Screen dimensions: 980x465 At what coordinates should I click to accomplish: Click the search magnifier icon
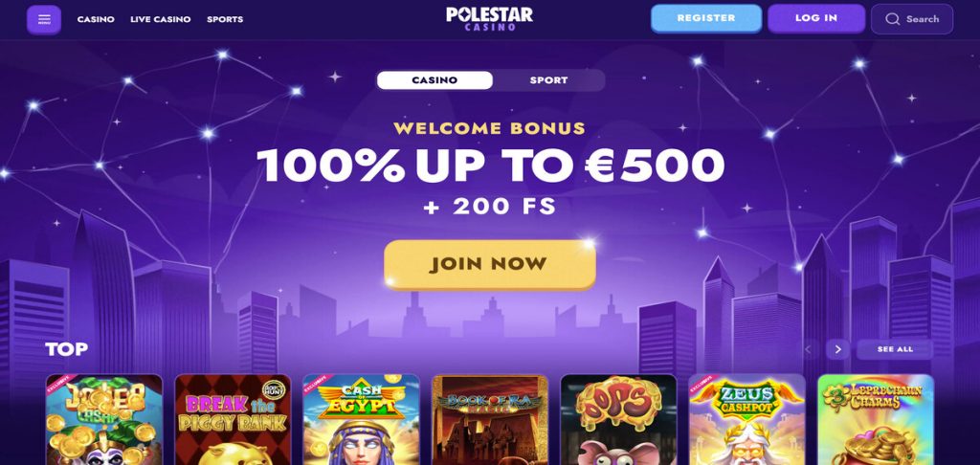pyautogui.click(x=893, y=19)
